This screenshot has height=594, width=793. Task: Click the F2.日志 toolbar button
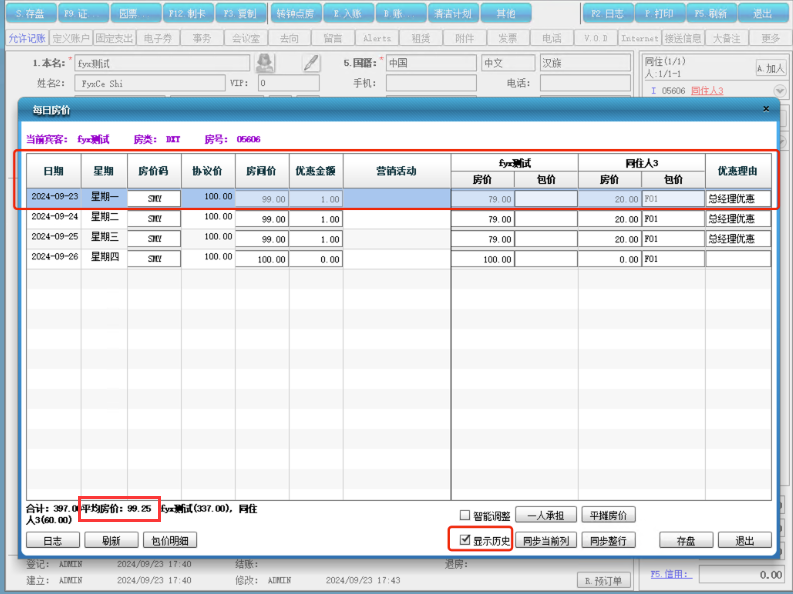tap(607, 13)
